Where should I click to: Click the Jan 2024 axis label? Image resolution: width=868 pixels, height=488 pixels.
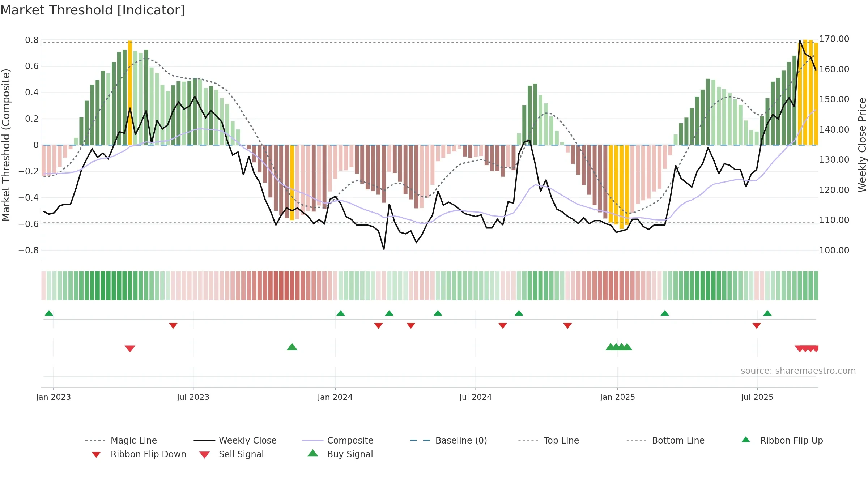click(335, 397)
